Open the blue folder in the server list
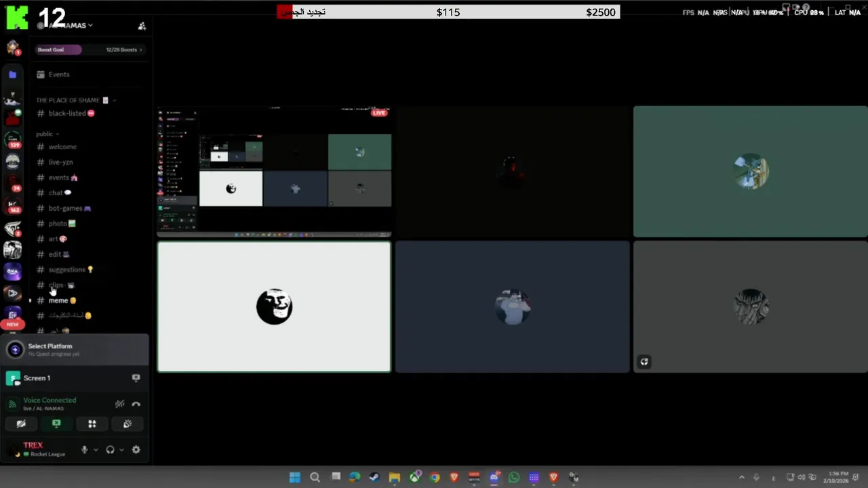Image resolution: width=868 pixels, height=488 pixels. click(x=12, y=75)
